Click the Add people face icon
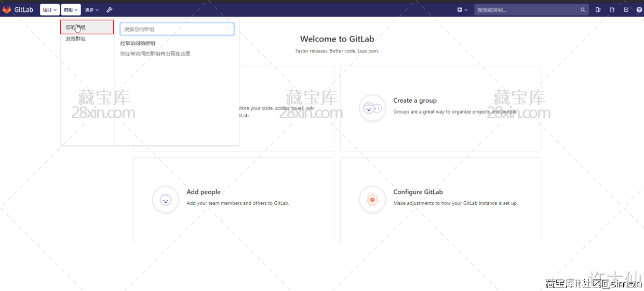The width and height of the screenshot is (644, 291). click(x=165, y=200)
